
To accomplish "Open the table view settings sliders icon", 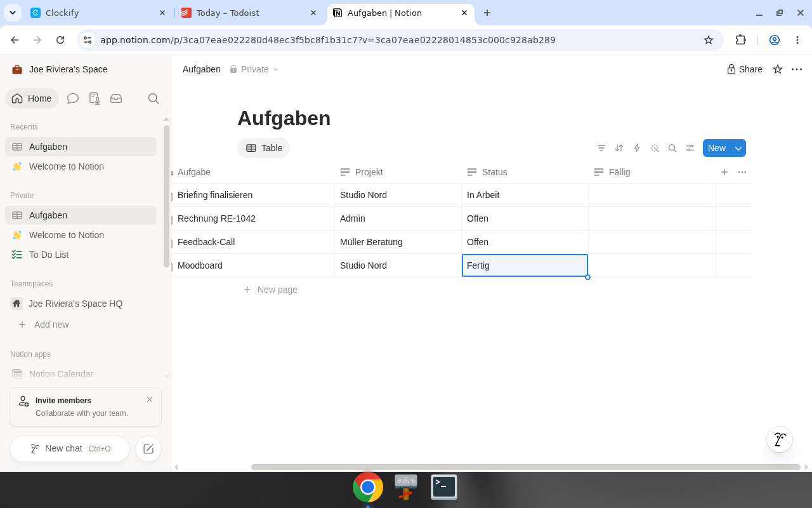I will [x=690, y=148].
